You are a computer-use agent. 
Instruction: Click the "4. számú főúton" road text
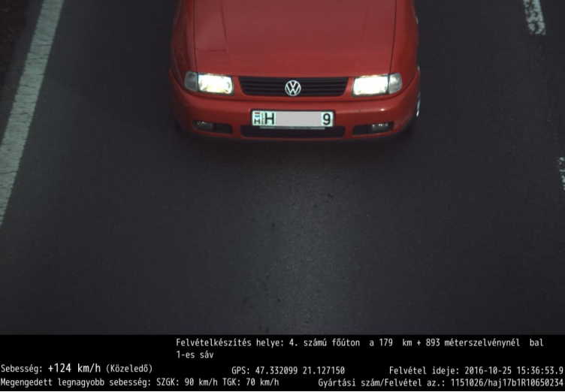[x=325, y=342]
